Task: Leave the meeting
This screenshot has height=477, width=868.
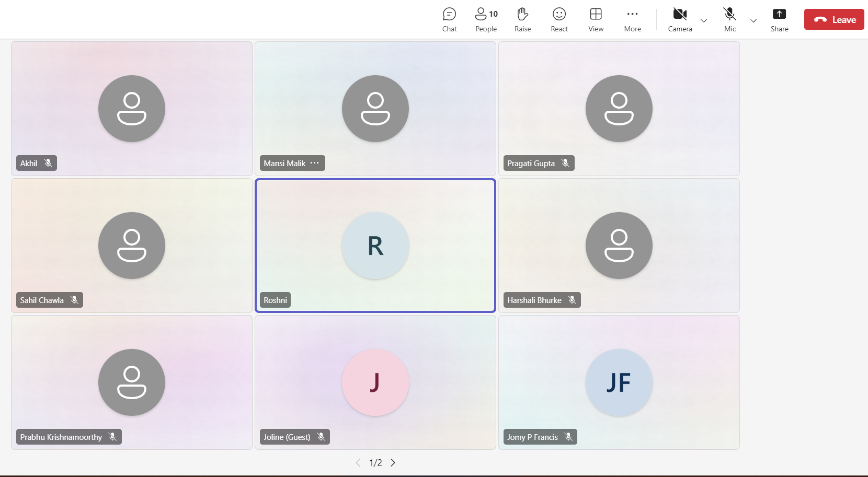Action: (834, 19)
